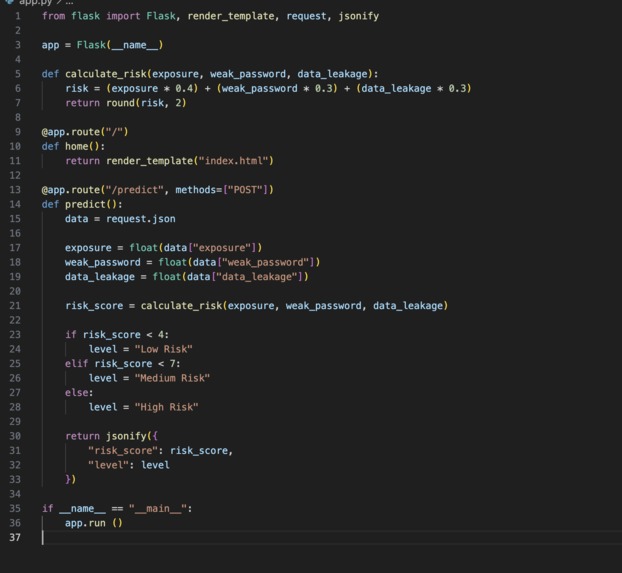Click the 'else:' keyword on line 27

[x=79, y=393]
